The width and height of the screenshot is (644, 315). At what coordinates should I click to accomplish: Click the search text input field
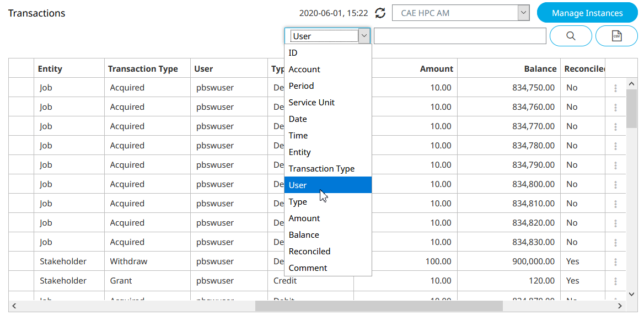(460, 36)
